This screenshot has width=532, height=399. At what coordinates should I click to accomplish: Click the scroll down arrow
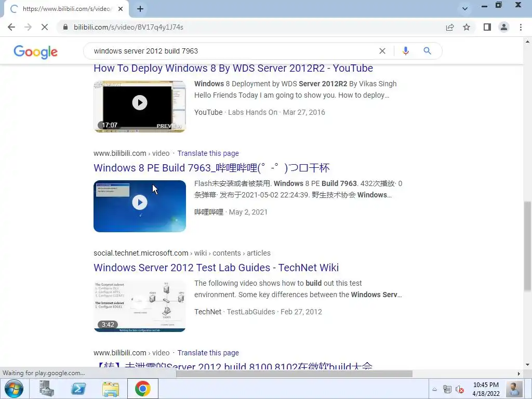527,365
